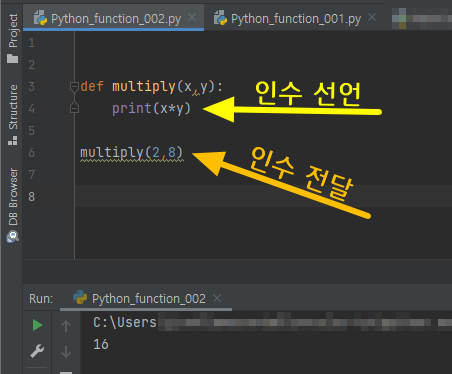452x374 pixels.
Task: Click line number 8 in gutter
Action: tap(32, 196)
